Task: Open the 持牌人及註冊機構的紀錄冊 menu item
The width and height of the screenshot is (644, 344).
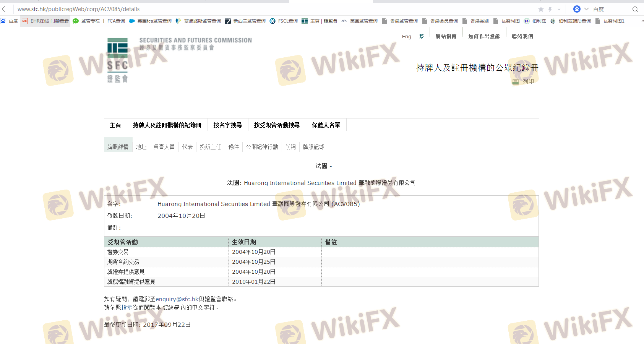Action: 167,125
